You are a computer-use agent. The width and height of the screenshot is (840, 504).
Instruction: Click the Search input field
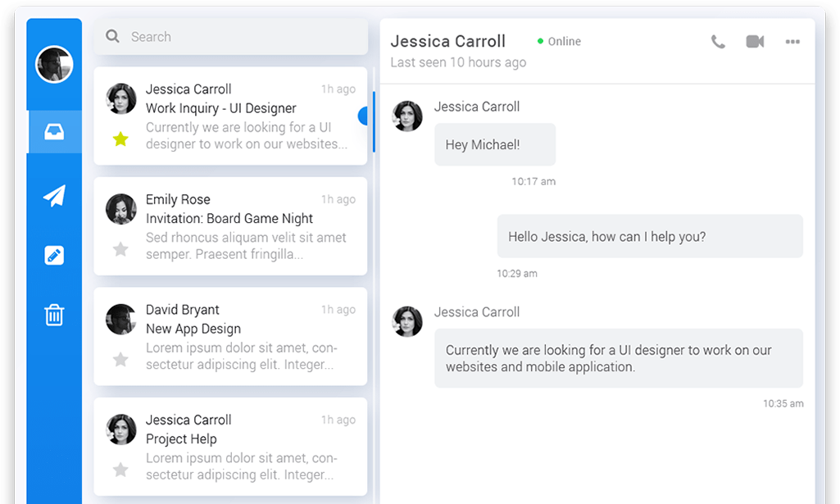click(238, 37)
